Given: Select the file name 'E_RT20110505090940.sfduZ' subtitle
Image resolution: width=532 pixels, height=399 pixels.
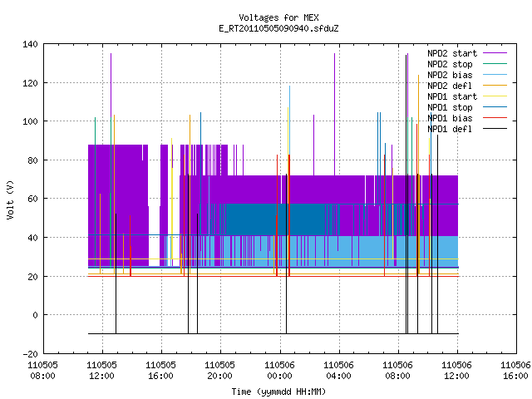Looking at the screenshot, I should (x=278, y=28).
